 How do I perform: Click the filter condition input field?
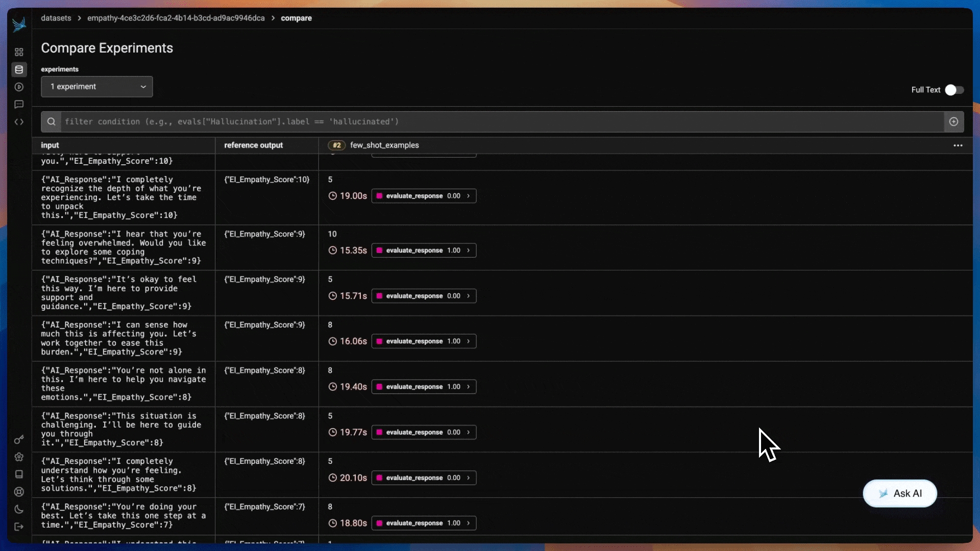click(500, 121)
